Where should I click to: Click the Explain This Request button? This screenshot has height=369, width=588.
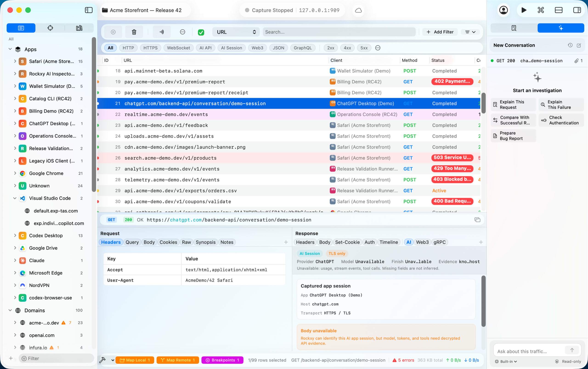513,105
